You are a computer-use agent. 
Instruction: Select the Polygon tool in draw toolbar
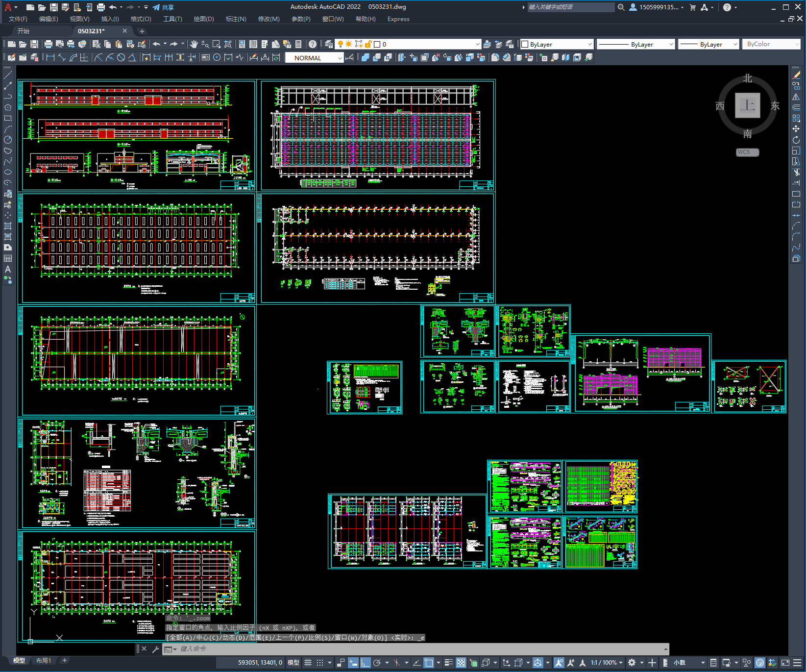point(8,107)
